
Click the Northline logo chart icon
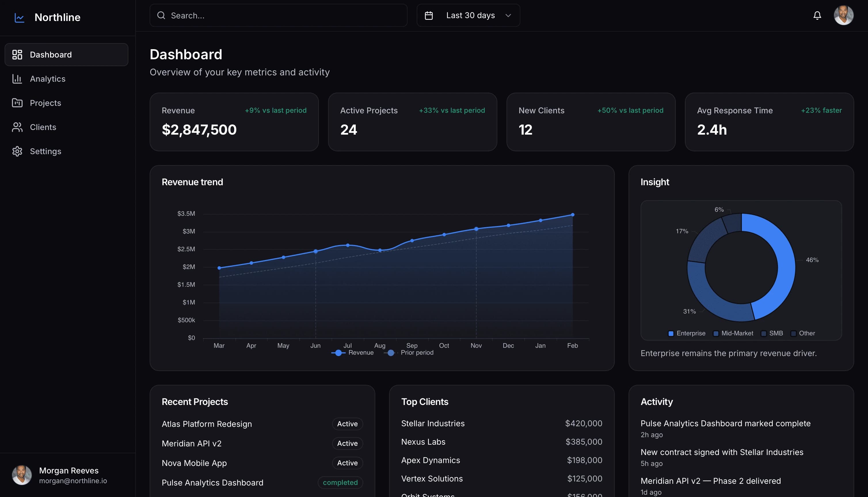coord(20,18)
